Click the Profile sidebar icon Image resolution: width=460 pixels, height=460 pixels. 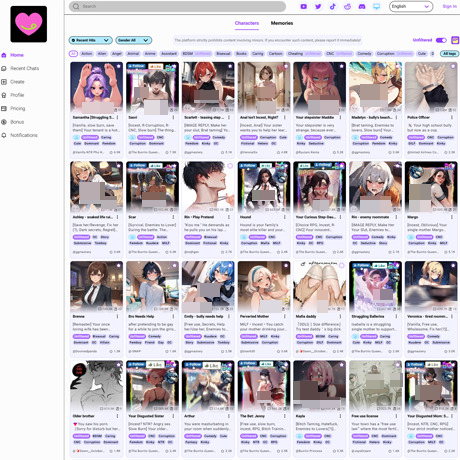pos(4,95)
